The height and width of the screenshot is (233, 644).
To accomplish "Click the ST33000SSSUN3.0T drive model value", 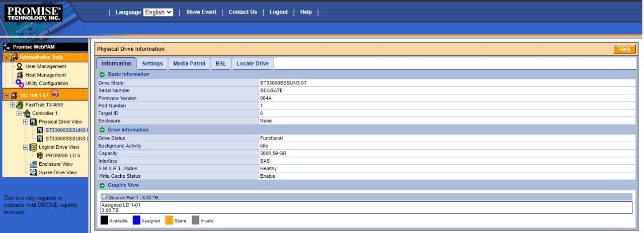I will [283, 83].
